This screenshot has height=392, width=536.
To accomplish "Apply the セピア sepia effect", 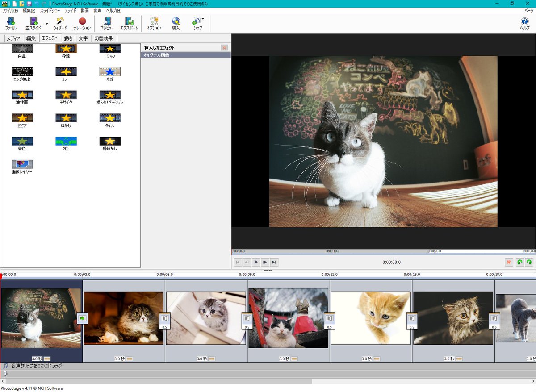I will (22, 121).
